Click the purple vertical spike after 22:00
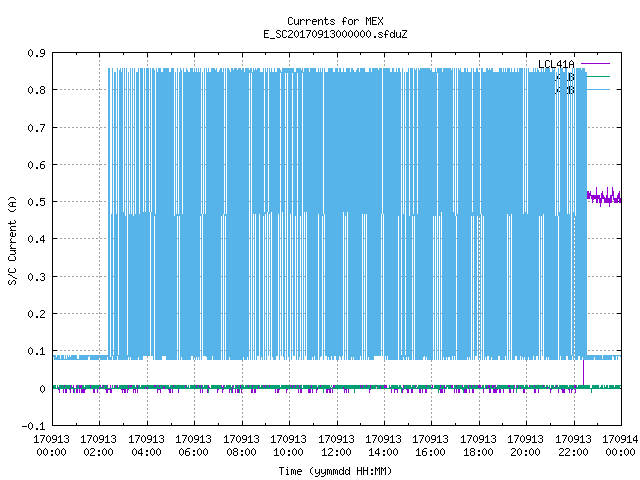 click(583, 372)
